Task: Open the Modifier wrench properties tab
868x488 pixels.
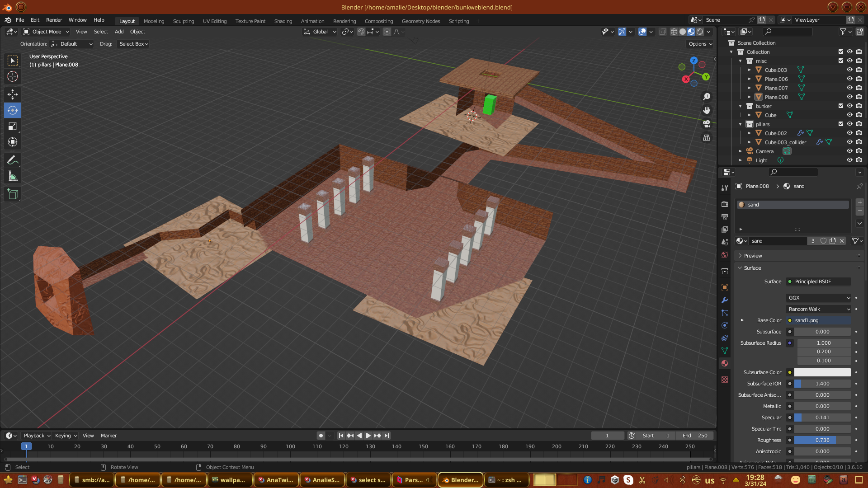Action: (725, 300)
